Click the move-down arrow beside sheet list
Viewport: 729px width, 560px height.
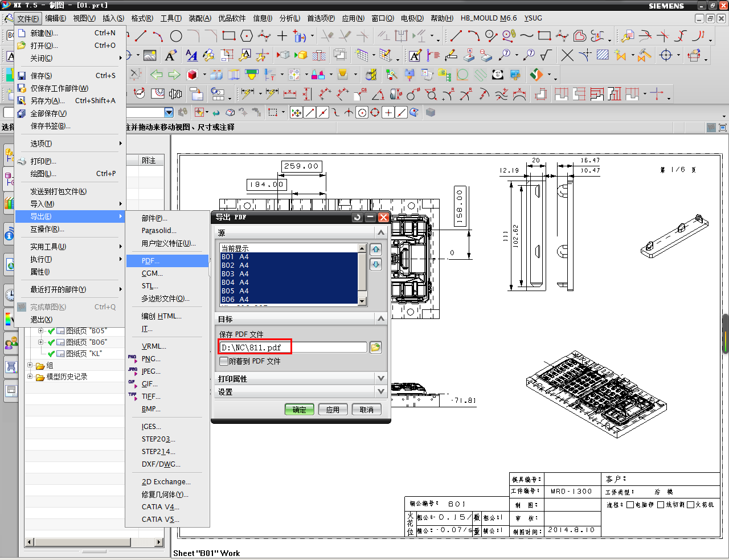376,264
